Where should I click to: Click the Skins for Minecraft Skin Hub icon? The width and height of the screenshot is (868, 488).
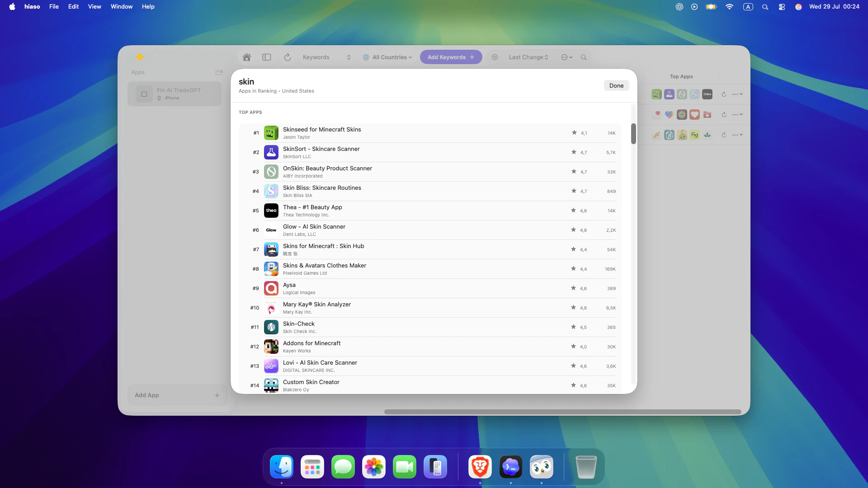pyautogui.click(x=271, y=250)
